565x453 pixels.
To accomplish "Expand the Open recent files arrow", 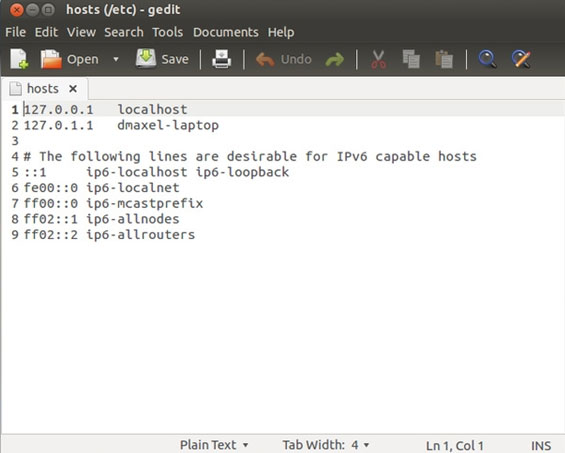I will [116, 59].
